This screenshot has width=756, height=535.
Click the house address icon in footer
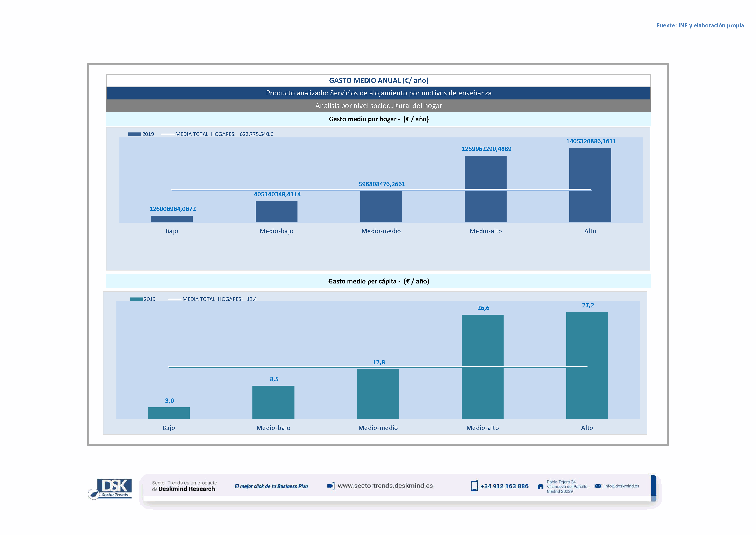pos(540,486)
